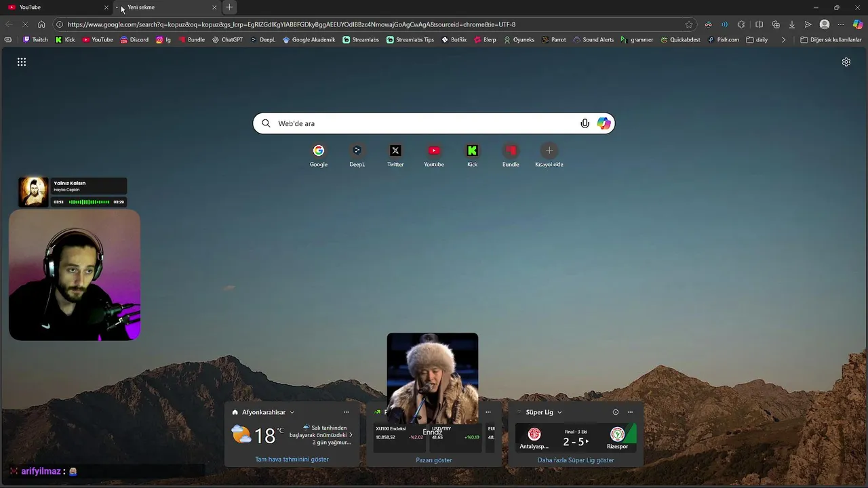Click the address bar URL field
This screenshot has height=488, width=868.
tap(373, 24)
